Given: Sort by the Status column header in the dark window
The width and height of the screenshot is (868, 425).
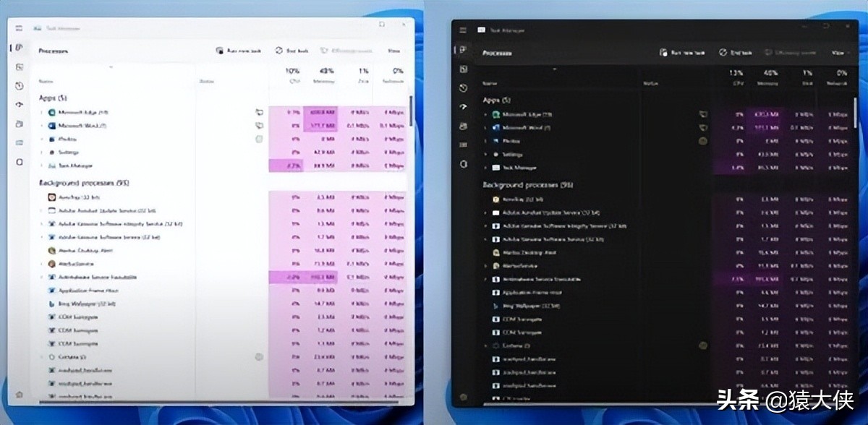Looking at the screenshot, I should pos(650,83).
